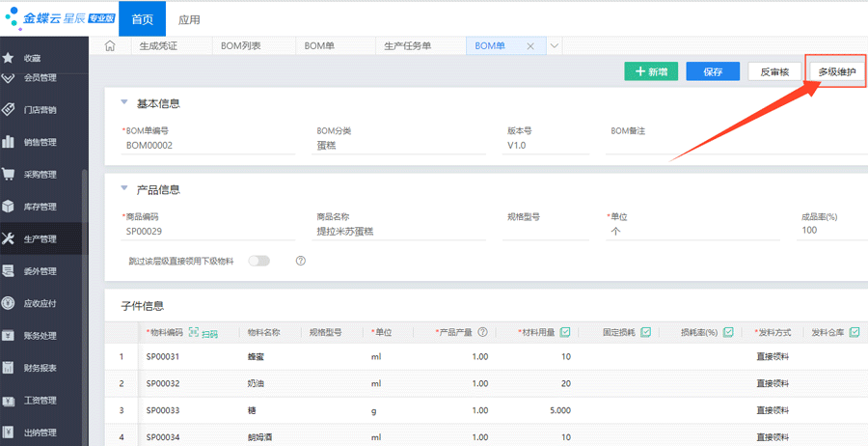Switch to the inactive BOM单 tab

coord(319,46)
